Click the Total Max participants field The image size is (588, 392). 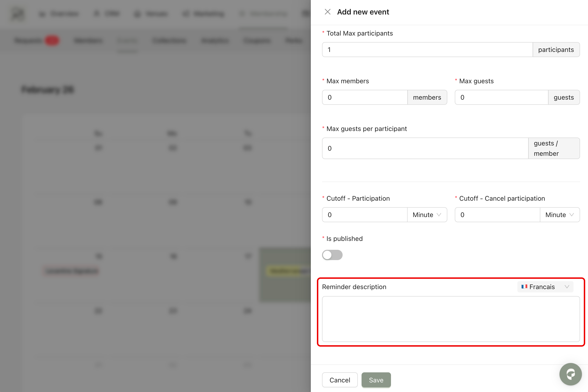coord(427,50)
